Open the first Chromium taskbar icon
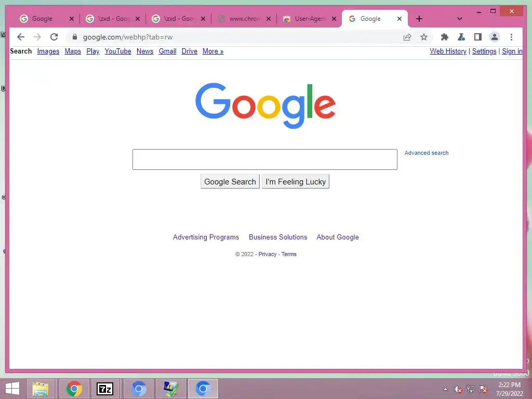Viewport: 532px width, 399px height. point(138,389)
